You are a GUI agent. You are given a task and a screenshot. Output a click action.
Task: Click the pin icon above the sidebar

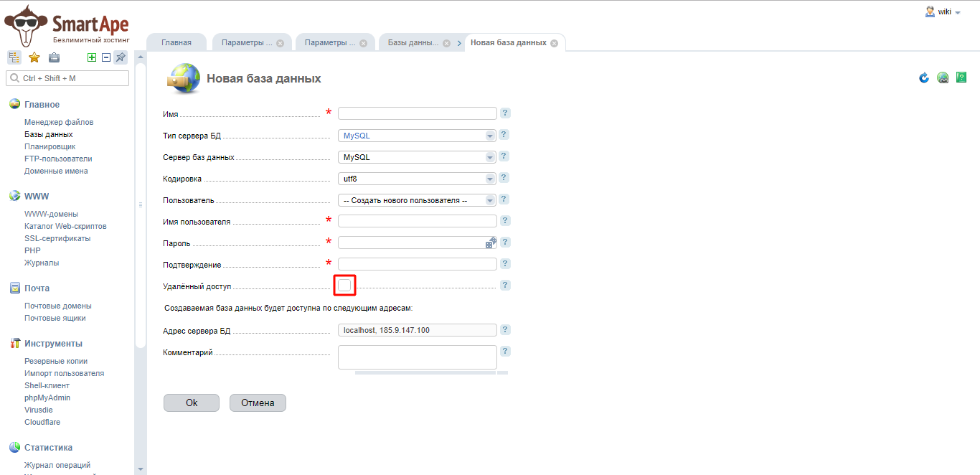coord(121,58)
